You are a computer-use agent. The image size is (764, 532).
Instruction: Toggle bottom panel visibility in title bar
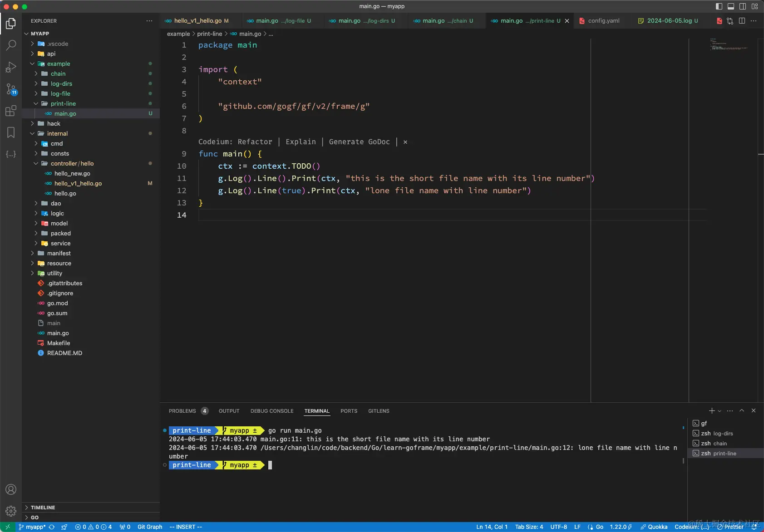pyautogui.click(x=731, y=6)
